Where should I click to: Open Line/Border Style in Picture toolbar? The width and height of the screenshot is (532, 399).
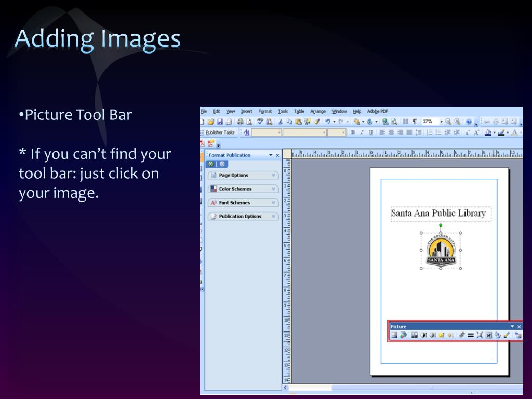pyautogui.click(x=470, y=335)
